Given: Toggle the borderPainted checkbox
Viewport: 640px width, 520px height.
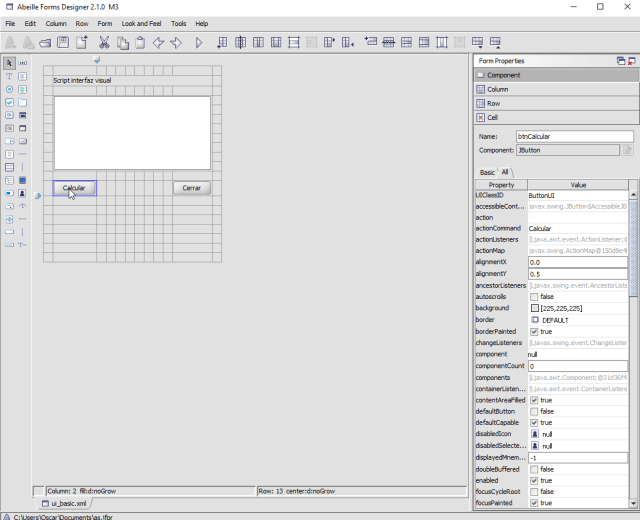Looking at the screenshot, I should click(535, 331).
